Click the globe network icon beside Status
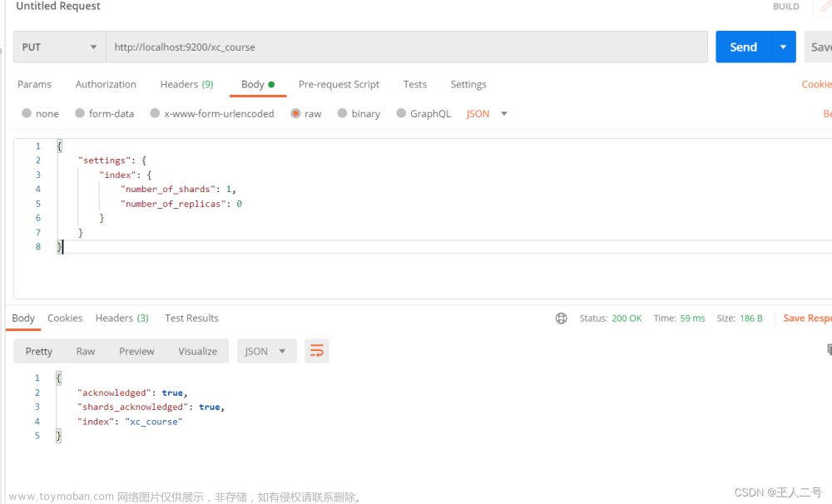The image size is (832, 504). click(x=561, y=319)
